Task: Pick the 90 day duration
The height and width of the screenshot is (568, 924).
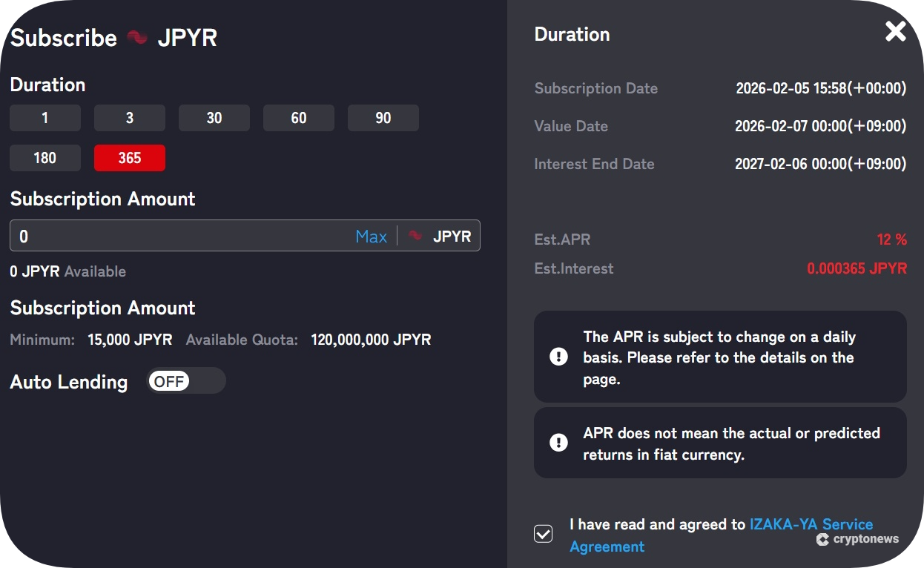Action: pyautogui.click(x=383, y=118)
